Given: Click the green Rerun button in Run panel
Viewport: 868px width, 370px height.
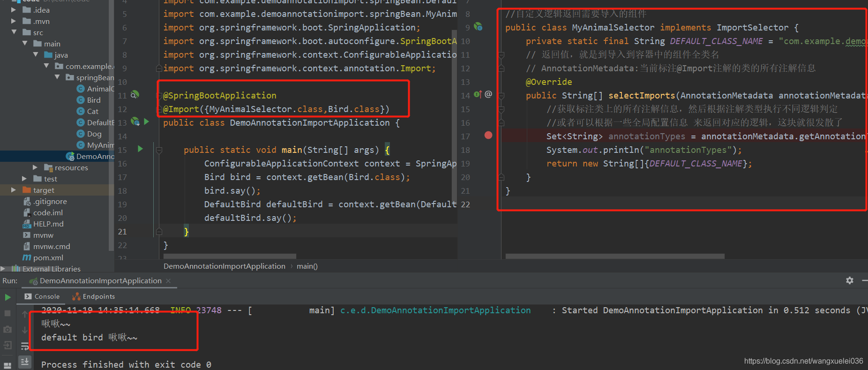Looking at the screenshot, I should [x=7, y=297].
